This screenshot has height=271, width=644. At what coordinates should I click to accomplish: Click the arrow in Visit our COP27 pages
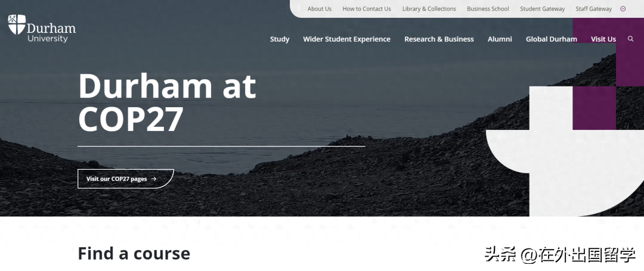[x=154, y=179]
